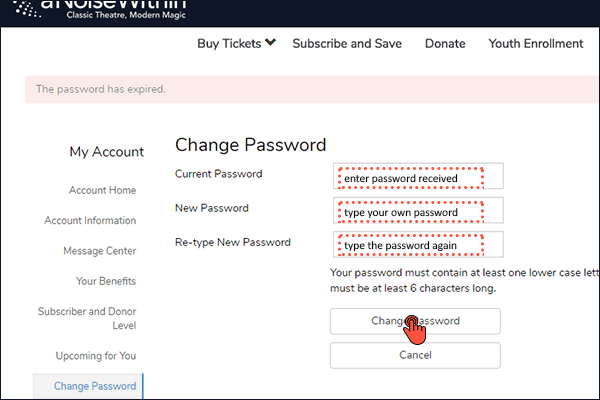The height and width of the screenshot is (400, 600).
Task: Click the My Account sidebar heading
Action: coord(106,152)
